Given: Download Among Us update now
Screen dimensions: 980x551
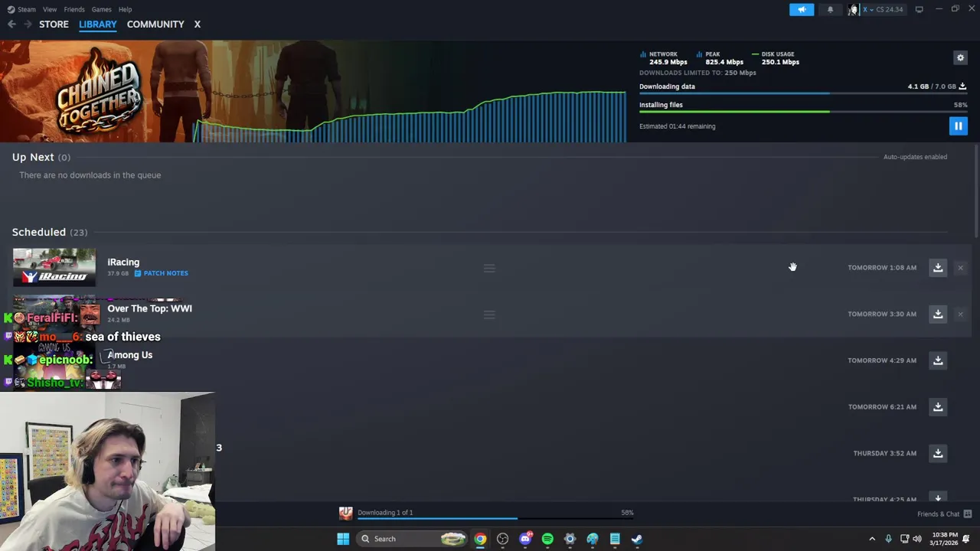Looking at the screenshot, I should (x=938, y=360).
